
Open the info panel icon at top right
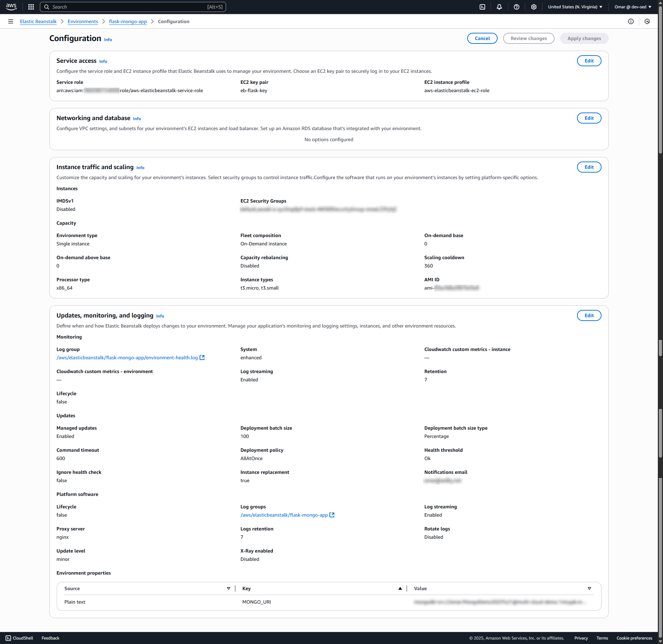pyautogui.click(x=631, y=21)
